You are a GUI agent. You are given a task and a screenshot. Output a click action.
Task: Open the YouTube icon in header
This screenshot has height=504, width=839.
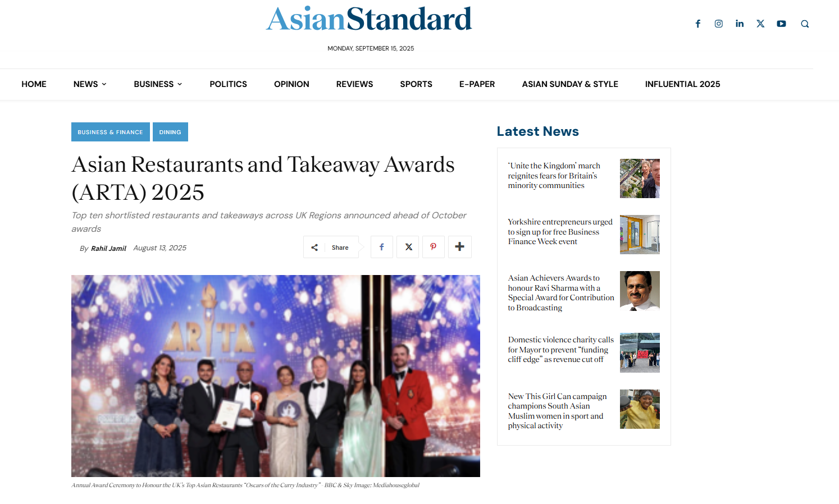click(x=781, y=24)
